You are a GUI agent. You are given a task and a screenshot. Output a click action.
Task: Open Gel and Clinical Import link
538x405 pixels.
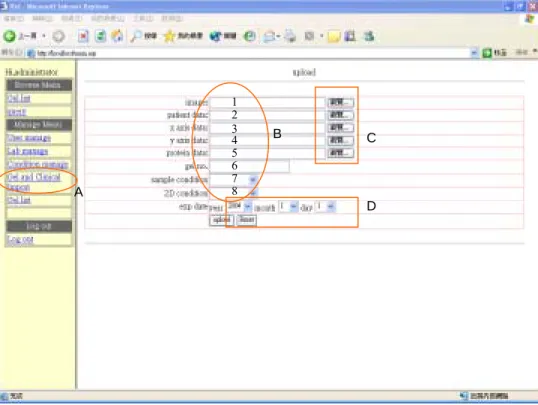(34, 182)
